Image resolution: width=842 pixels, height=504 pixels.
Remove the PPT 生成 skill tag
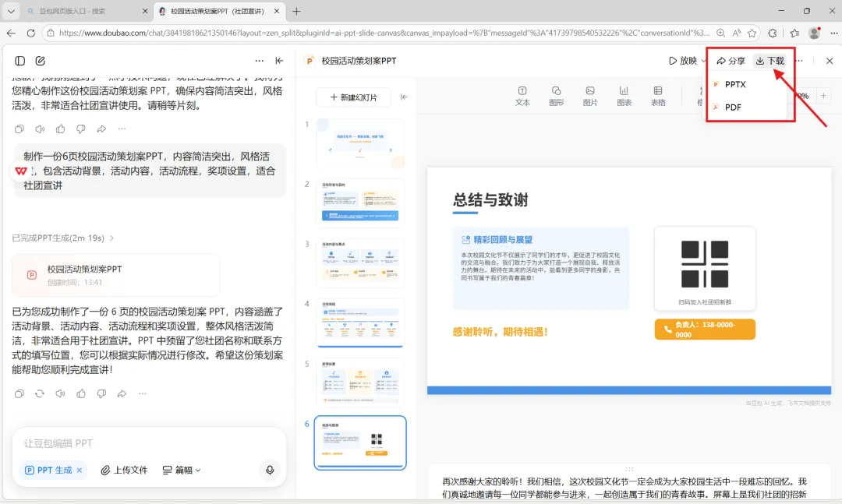[80, 471]
